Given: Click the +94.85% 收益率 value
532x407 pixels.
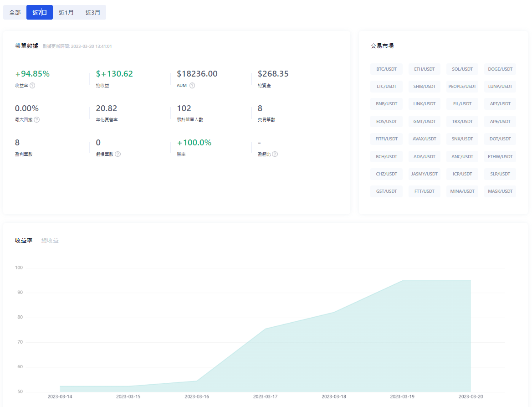Looking at the screenshot, I should point(32,74).
